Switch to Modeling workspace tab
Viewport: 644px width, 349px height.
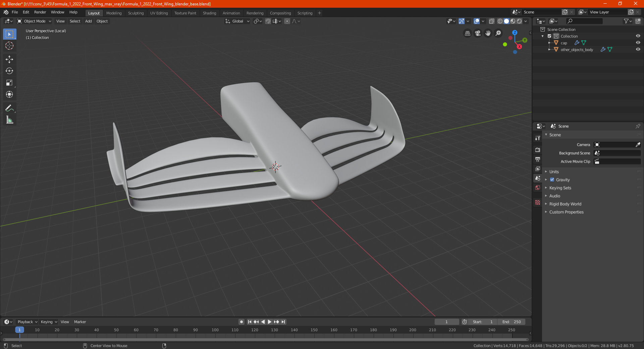coord(114,13)
